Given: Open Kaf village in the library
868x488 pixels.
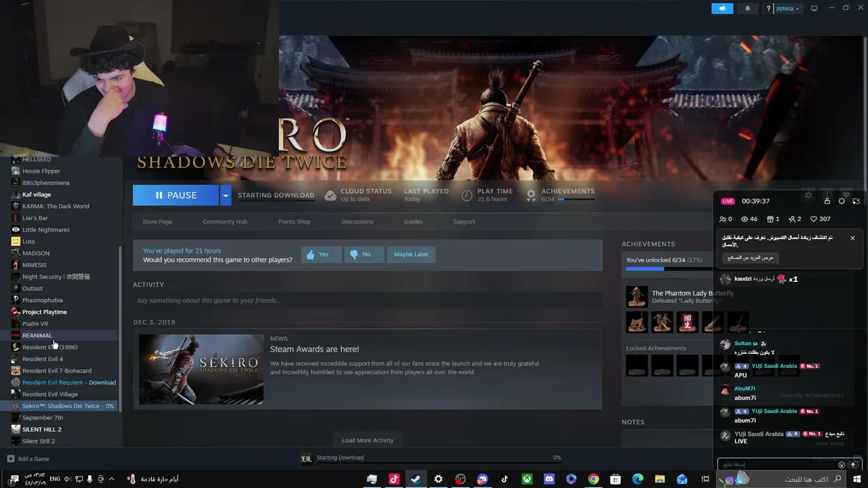Looking at the screenshot, I should 37,195.
